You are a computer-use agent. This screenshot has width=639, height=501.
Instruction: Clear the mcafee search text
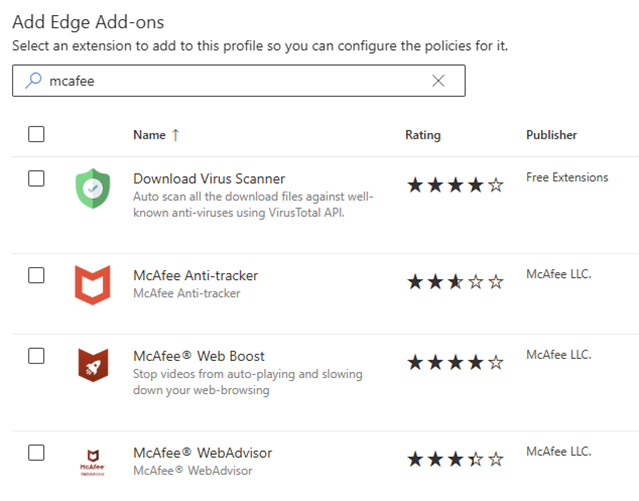[438, 81]
